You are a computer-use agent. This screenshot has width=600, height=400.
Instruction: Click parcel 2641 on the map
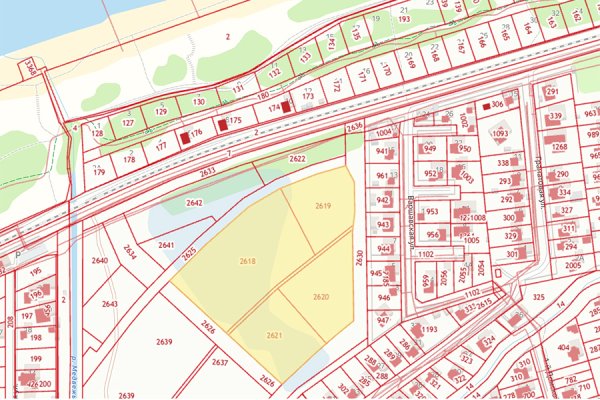point(166,245)
